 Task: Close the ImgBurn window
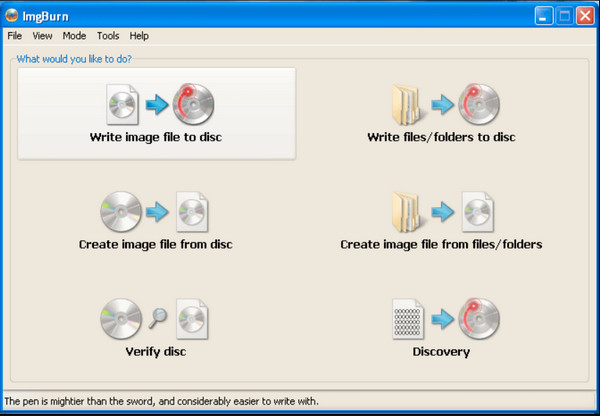click(585, 16)
